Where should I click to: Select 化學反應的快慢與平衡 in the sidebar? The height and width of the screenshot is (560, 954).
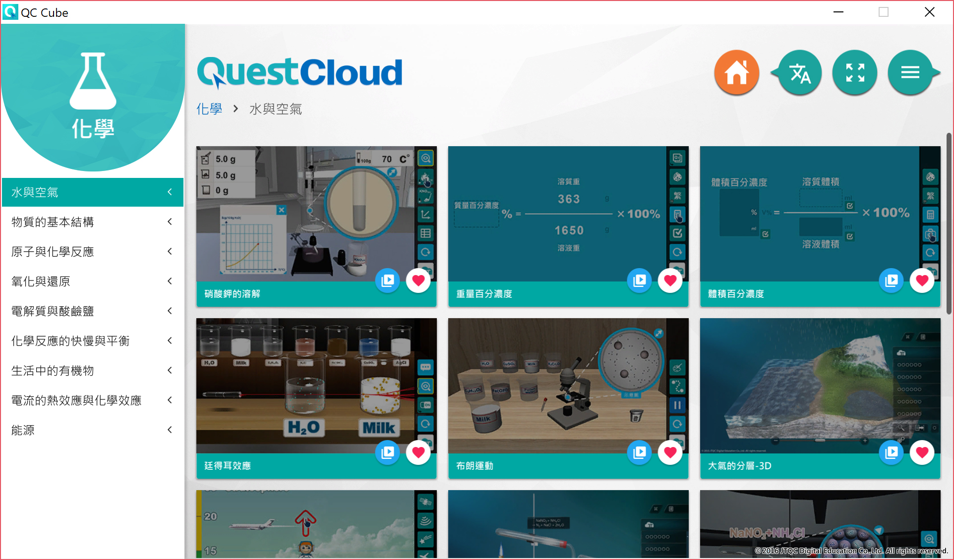coord(93,341)
